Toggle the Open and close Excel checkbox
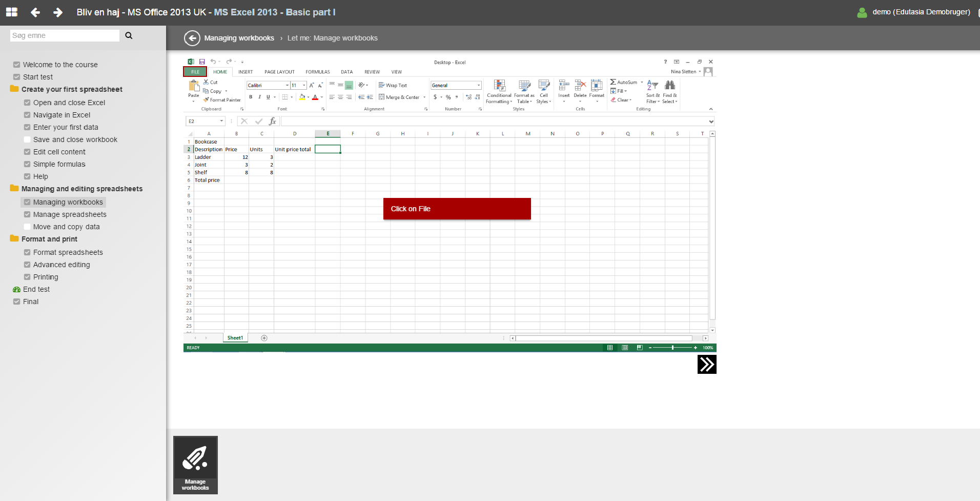 tap(27, 103)
